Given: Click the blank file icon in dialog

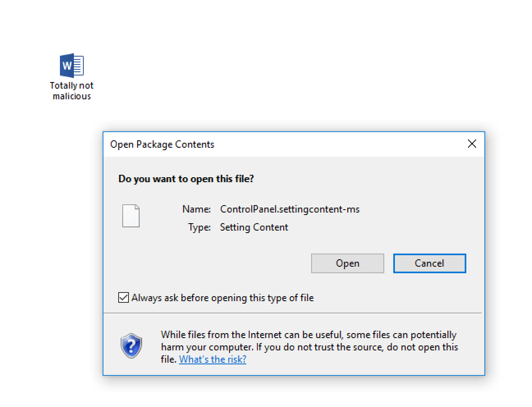Looking at the screenshot, I should (x=131, y=216).
